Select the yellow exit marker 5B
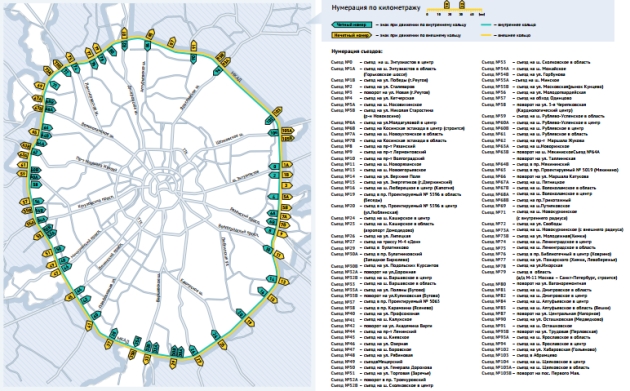 click(286, 208)
